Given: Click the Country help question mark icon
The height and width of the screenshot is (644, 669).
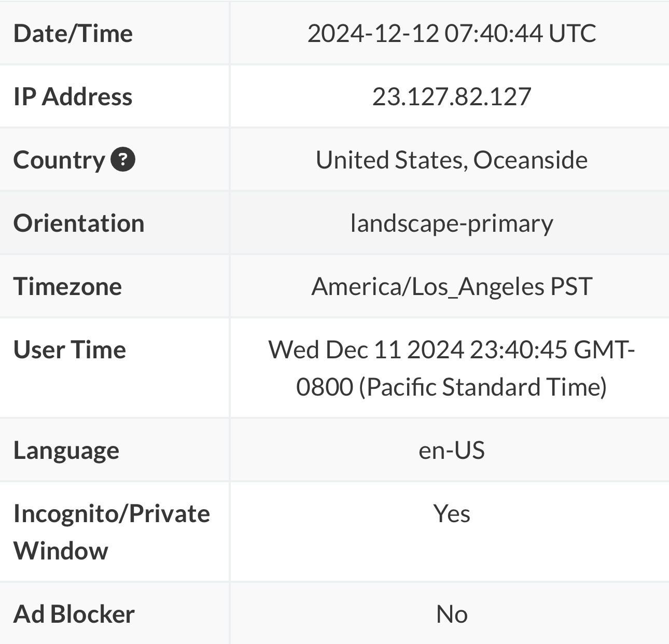Looking at the screenshot, I should point(123,159).
